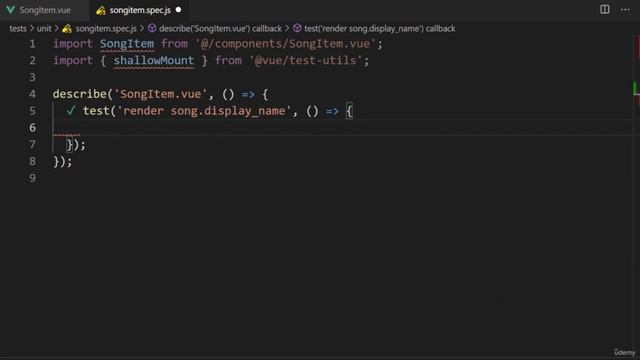Viewport: 640px width, 360px height.
Task: Click the '@/components/SongItem.vue' import path
Action: 285,44
